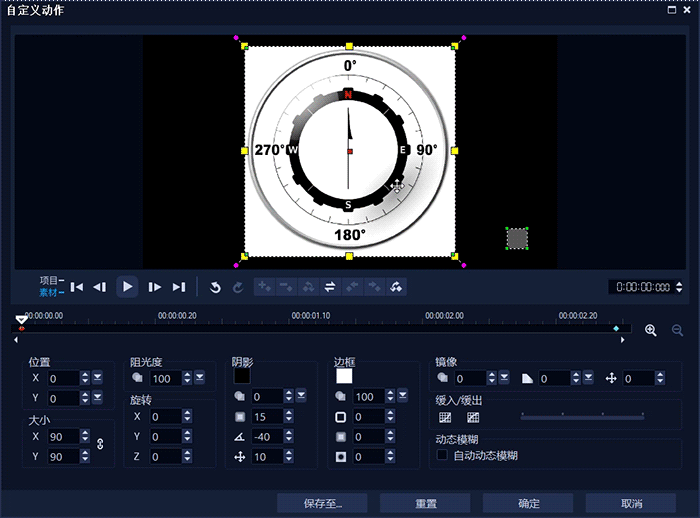Click the Rotation Y input field
Screen dimensions: 700x518
(166, 437)
